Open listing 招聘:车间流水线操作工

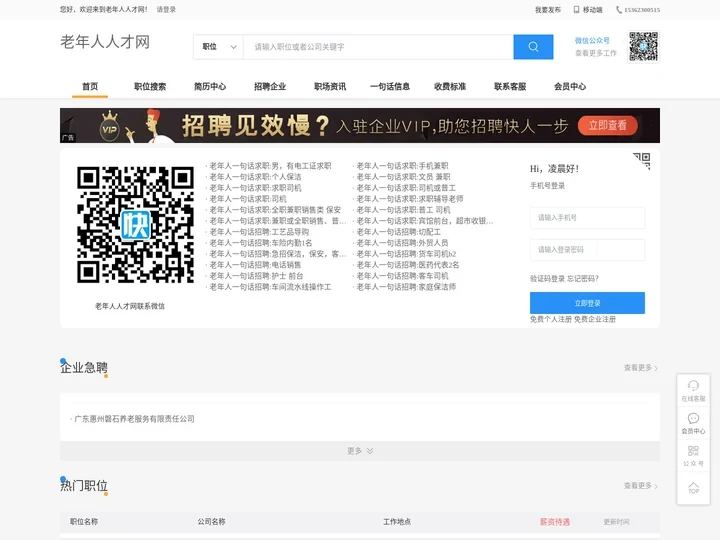[270, 287]
